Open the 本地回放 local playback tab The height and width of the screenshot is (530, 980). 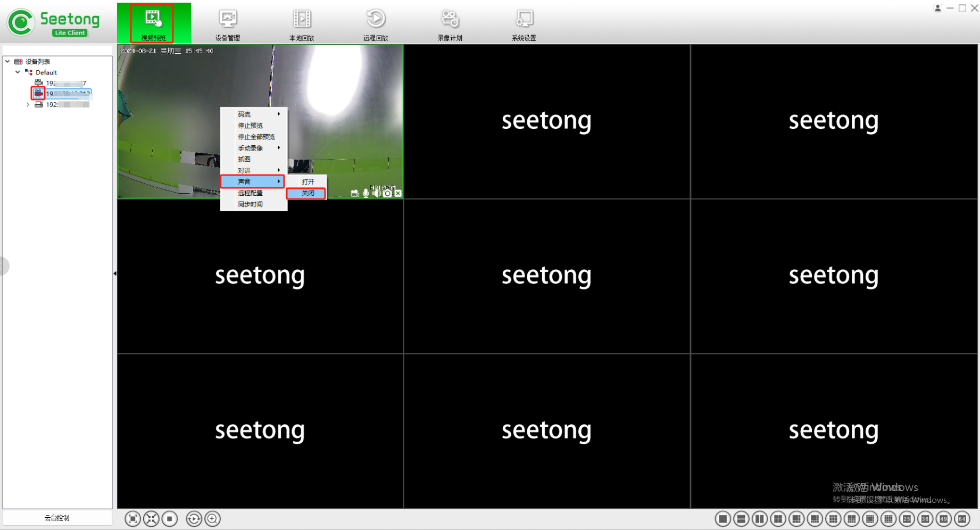(302, 24)
